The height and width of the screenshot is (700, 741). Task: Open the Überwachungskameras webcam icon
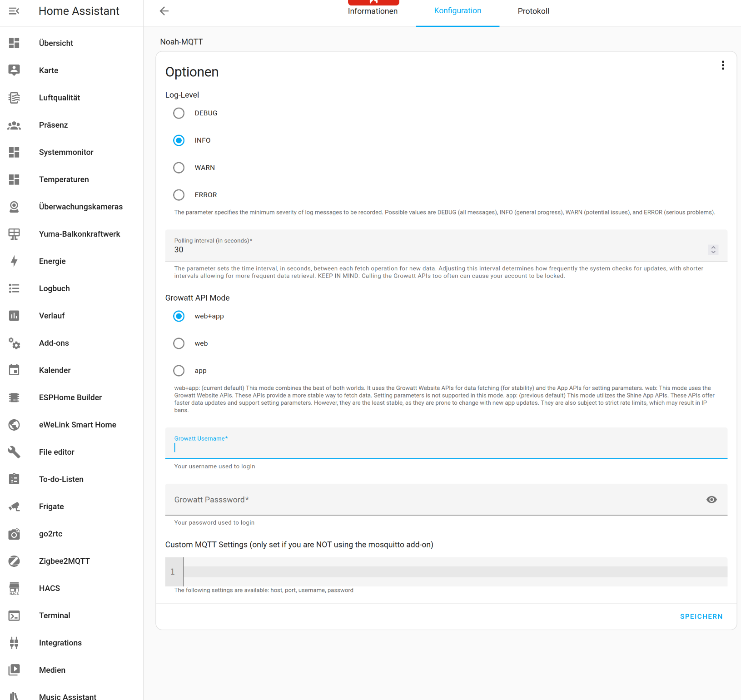click(14, 207)
